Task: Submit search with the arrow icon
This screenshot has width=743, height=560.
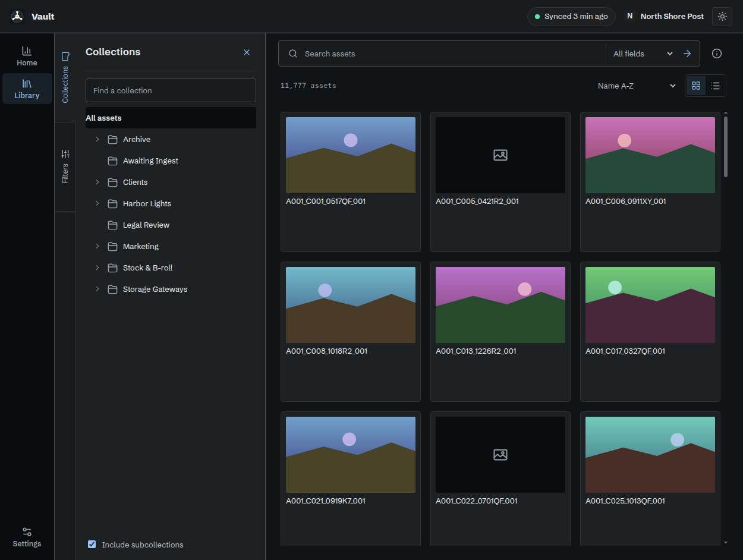Action: click(687, 54)
